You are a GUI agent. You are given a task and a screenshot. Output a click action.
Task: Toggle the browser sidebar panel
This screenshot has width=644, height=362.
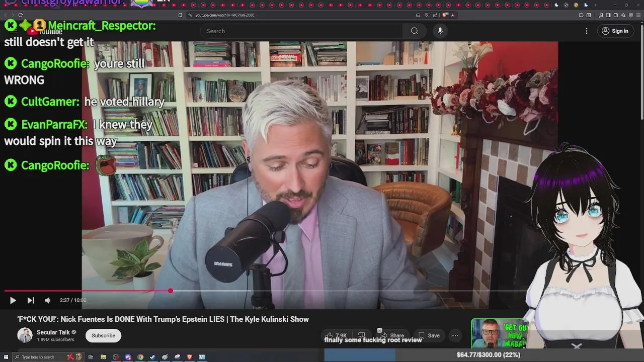tap(608, 15)
